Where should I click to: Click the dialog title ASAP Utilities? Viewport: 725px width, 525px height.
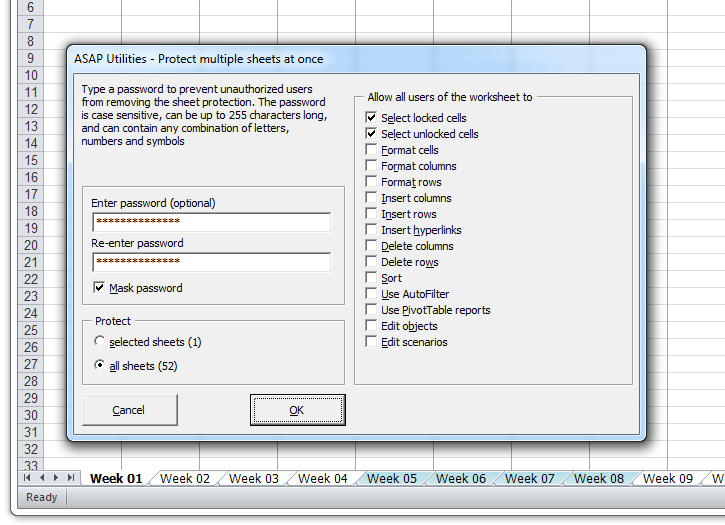199,59
